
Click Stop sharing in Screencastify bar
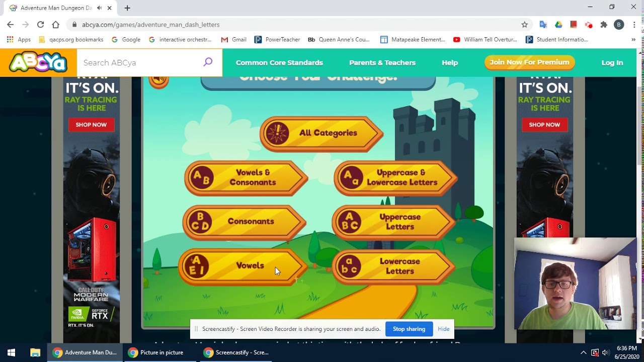coord(409,329)
